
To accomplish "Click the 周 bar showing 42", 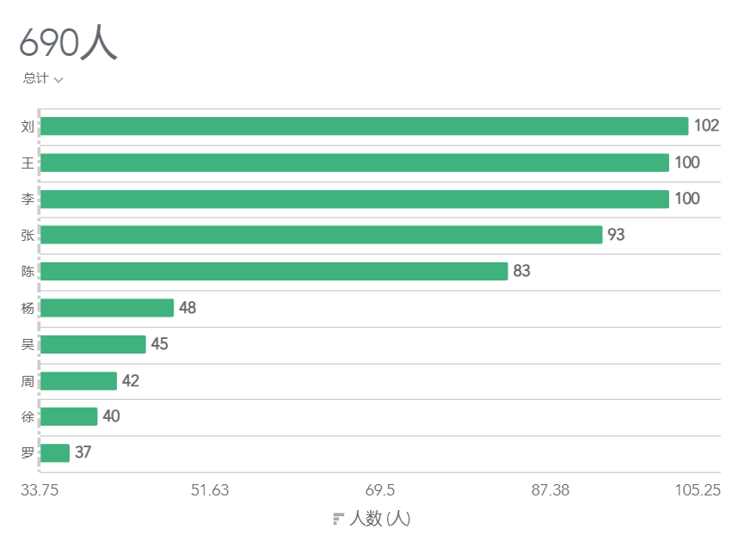I will click(78, 381).
